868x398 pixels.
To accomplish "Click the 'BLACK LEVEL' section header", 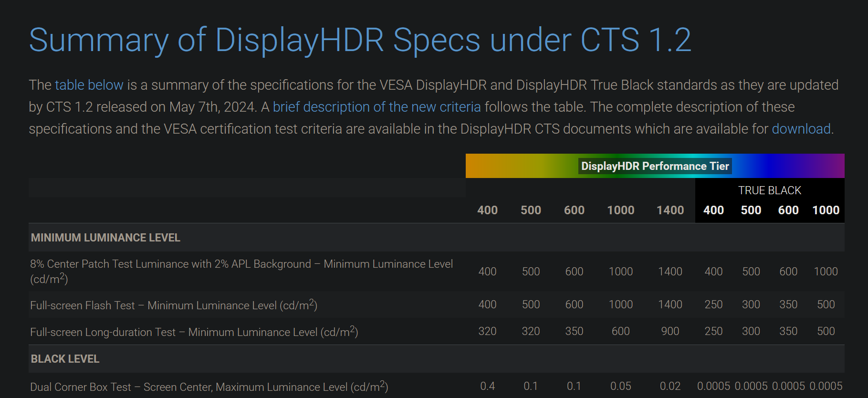I will point(65,359).
